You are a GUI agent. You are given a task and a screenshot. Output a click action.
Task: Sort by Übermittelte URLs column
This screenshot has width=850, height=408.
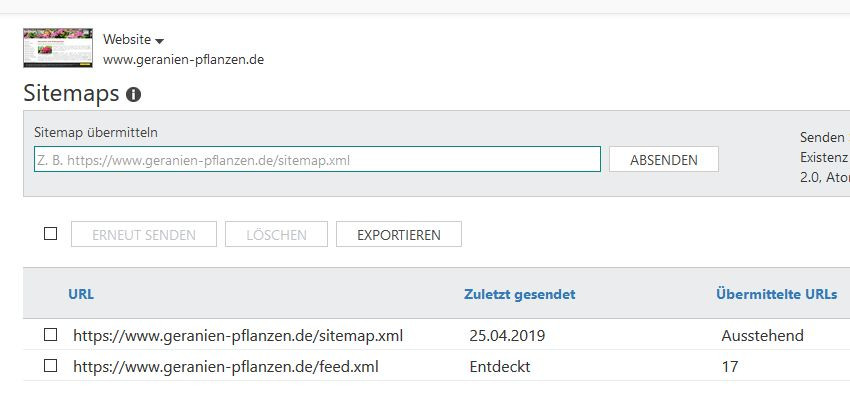776,294
